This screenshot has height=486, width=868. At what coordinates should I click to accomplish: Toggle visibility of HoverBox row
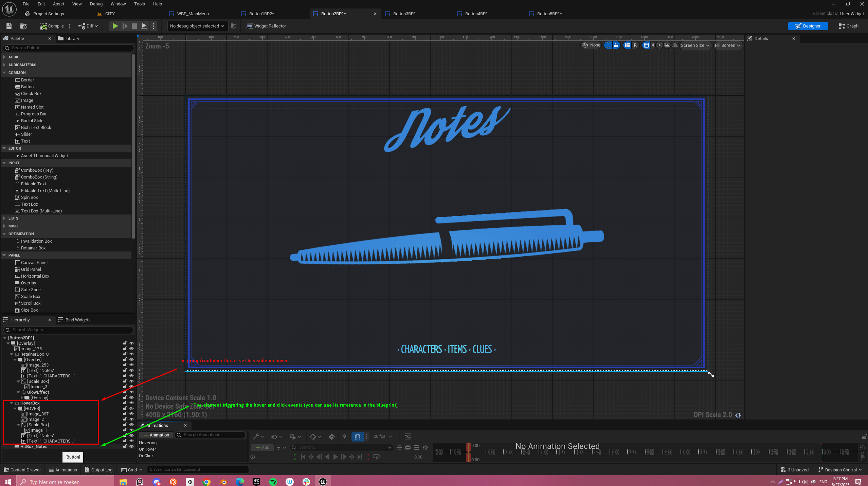click(131, 403)
